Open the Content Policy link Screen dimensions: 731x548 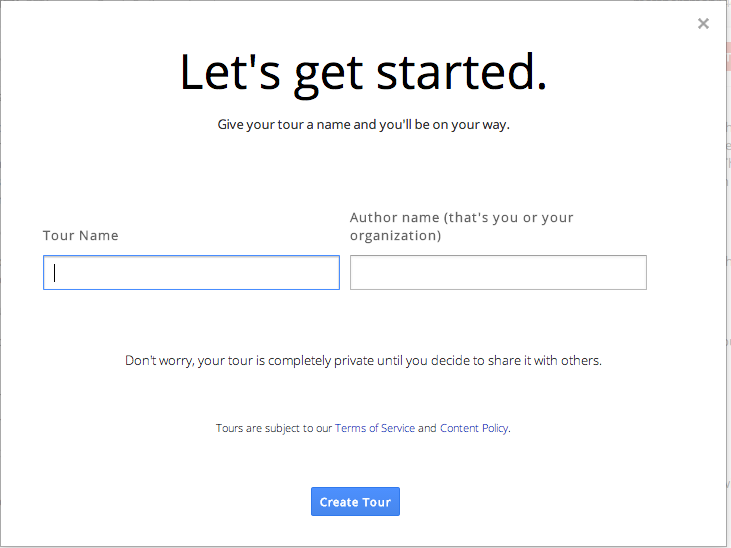(x=474, y=428)
